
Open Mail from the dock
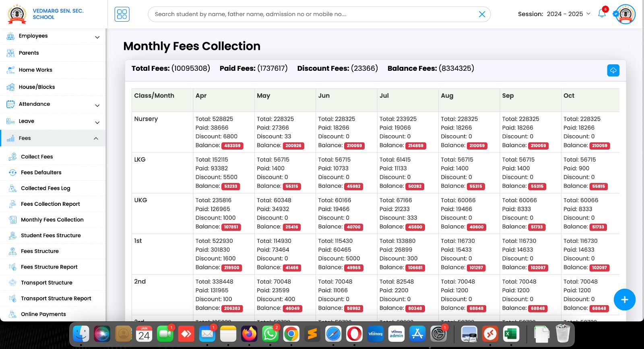coord(207,334)
